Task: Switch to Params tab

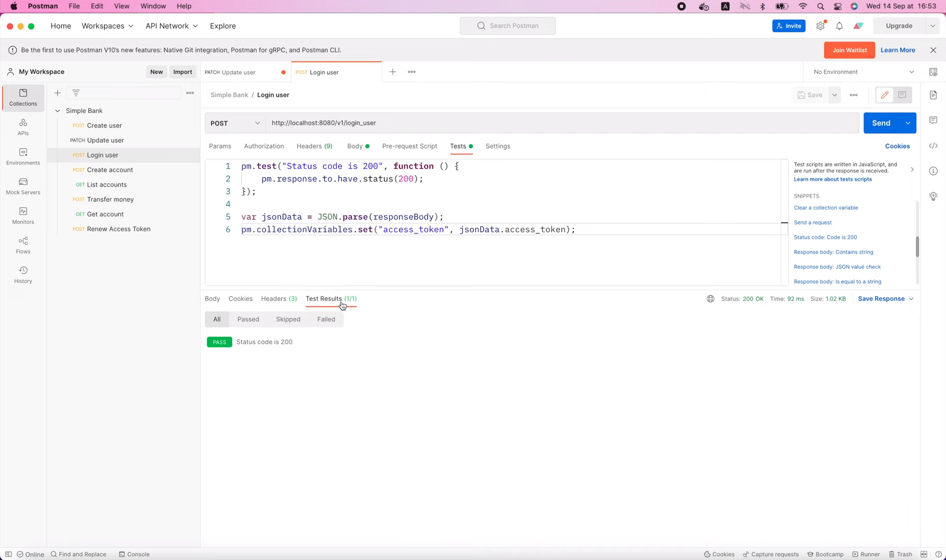Action: pos(220,146)
